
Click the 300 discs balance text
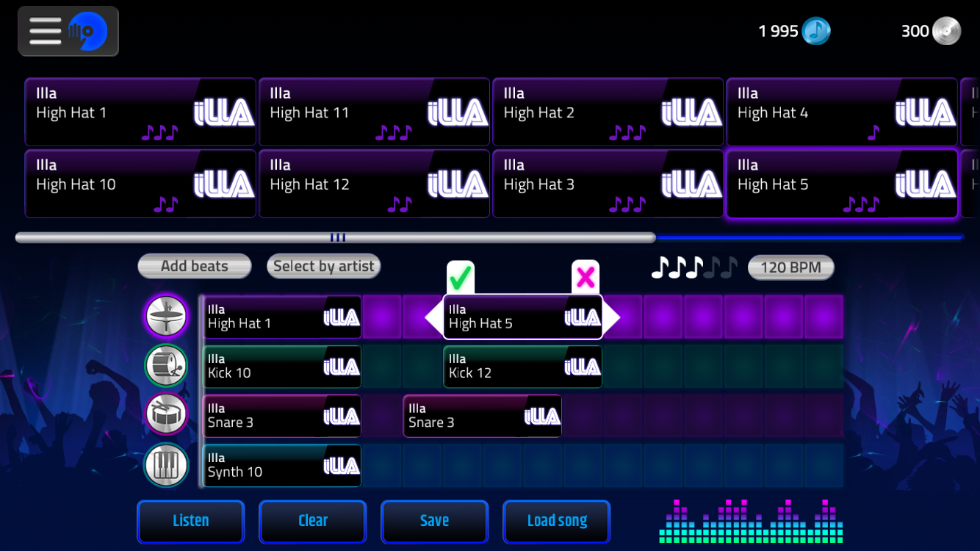915,31
